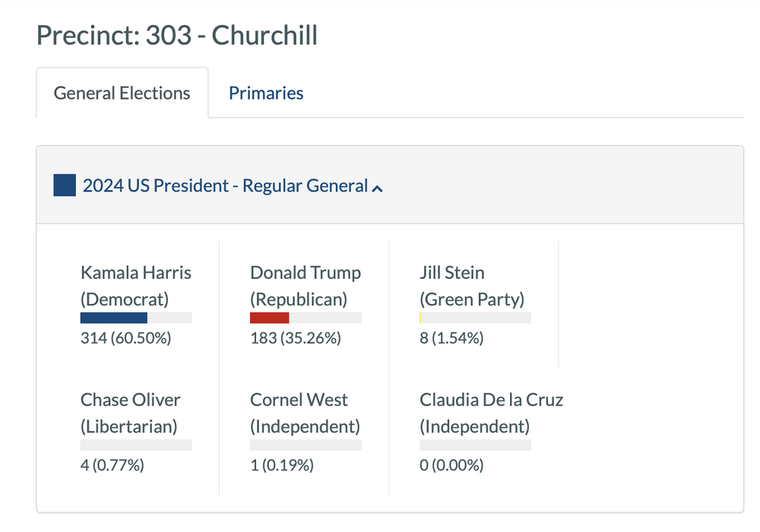The image size is (760, 532).
Task: Click Chase Oliver gray vote bar
Action: click(136, 445)
